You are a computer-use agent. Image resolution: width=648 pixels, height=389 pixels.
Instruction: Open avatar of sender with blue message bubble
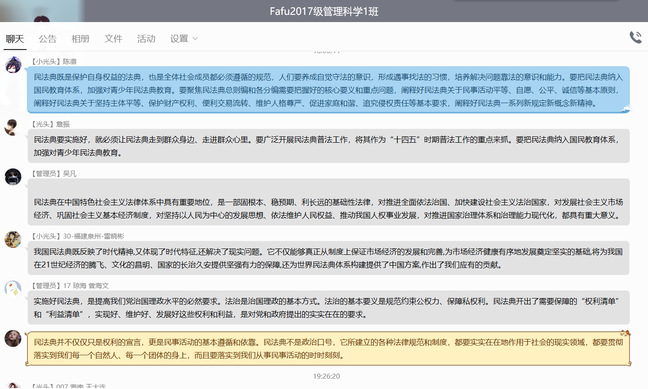click(13, 65)
